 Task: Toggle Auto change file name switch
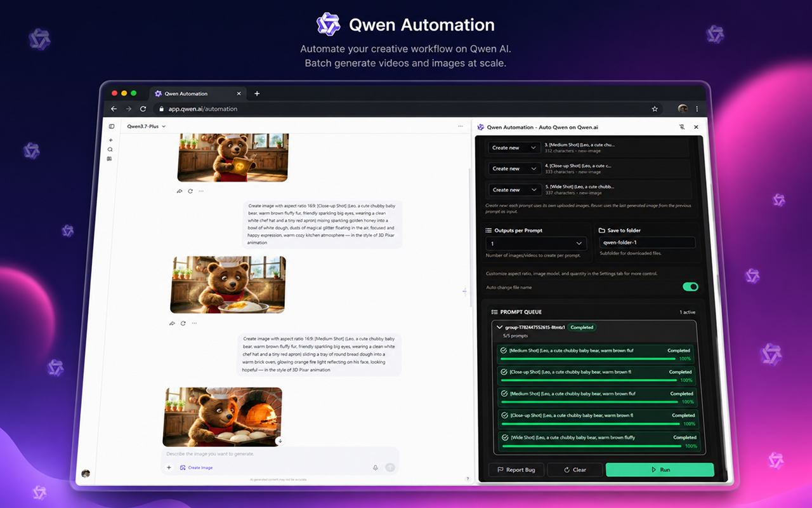[x=690, y=287]
